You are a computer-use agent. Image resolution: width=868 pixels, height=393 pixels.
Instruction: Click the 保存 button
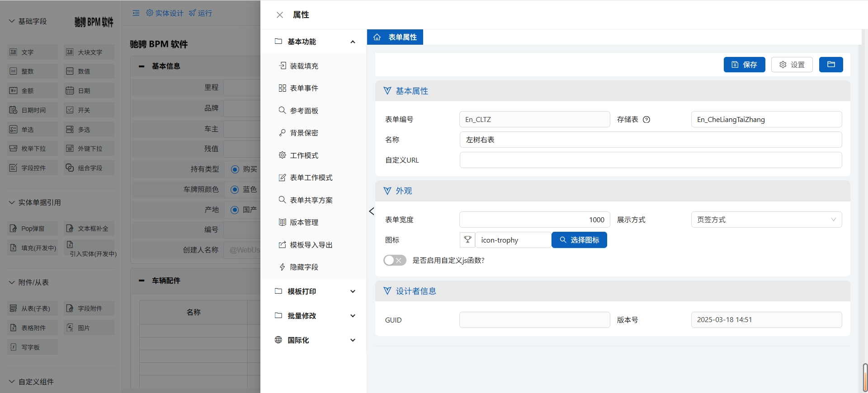pyautogui.click(x=744, y=65)
